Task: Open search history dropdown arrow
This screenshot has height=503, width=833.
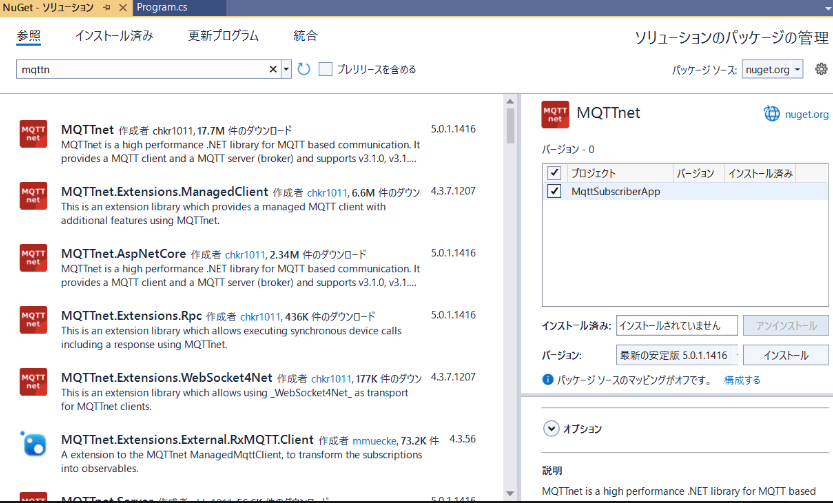Action: [286, 69]
